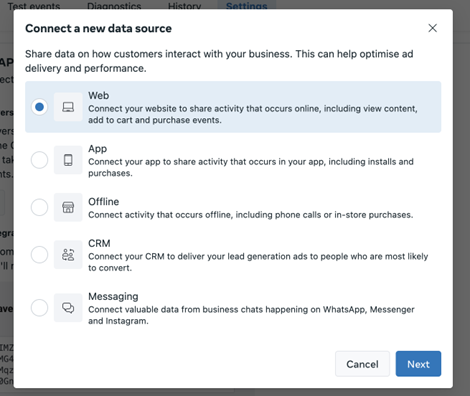Image resolution: width=470 pixels, height=396 pixels.
Task: Go to the Test events tab
Action: coord(34,5)
